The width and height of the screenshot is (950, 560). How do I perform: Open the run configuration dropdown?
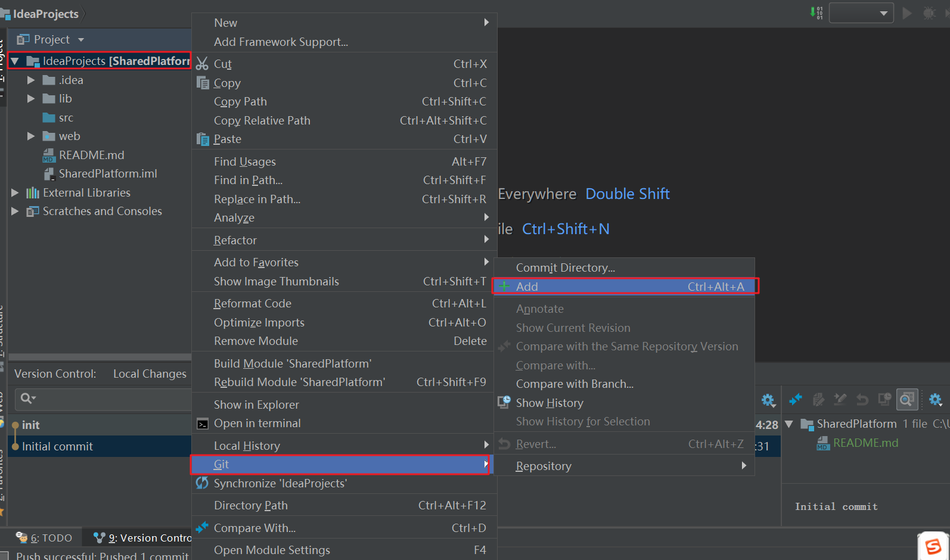861,13
